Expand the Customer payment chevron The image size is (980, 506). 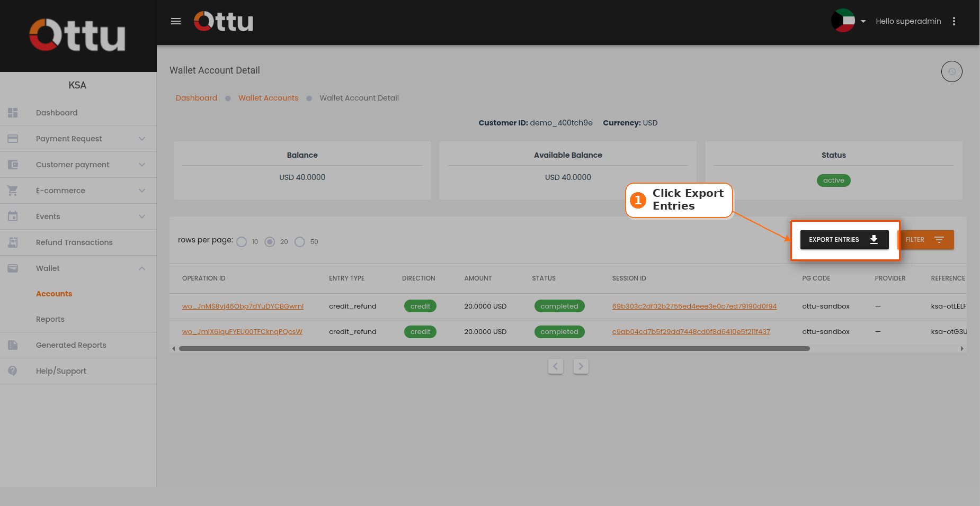[x=142, y=165]
